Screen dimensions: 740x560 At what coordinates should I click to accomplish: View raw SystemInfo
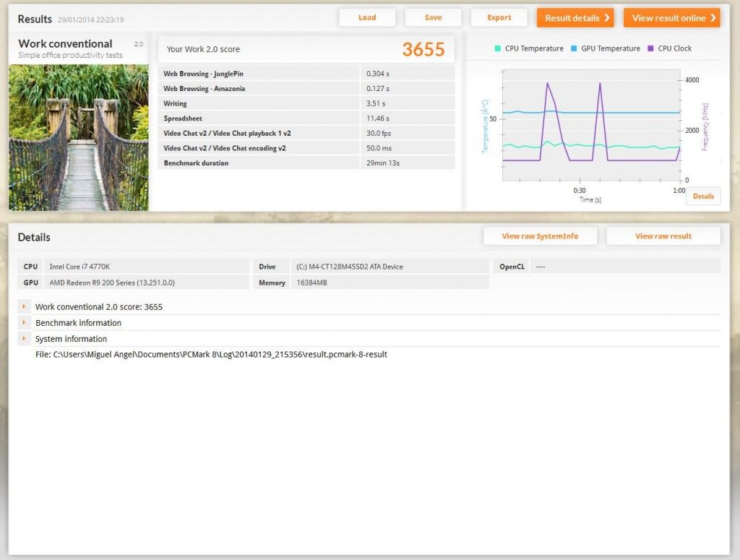coord(540,236)
